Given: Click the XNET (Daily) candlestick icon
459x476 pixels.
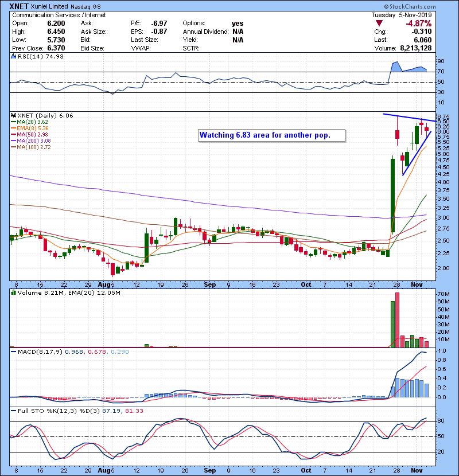Looking at the screenshot, I should (x=12, y=115).
